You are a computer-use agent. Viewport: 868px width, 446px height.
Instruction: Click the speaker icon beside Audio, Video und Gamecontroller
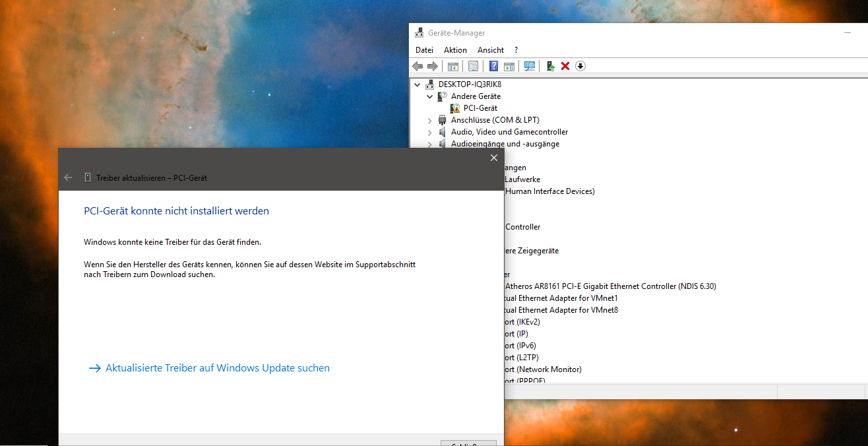point(443,132)
